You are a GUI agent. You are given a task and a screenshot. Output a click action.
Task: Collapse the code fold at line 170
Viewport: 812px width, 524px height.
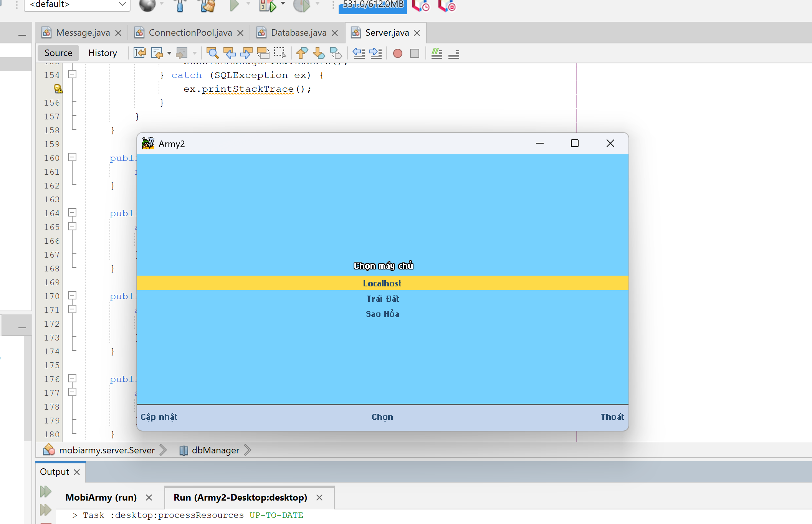click(72, 295)
